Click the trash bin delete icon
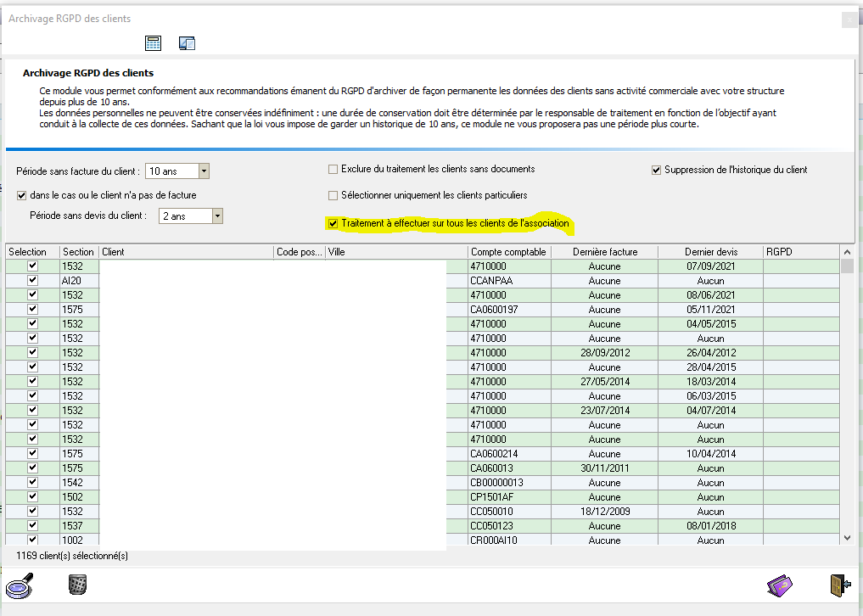The height and width of the screenshot is (616, 863). coord(77,584)
